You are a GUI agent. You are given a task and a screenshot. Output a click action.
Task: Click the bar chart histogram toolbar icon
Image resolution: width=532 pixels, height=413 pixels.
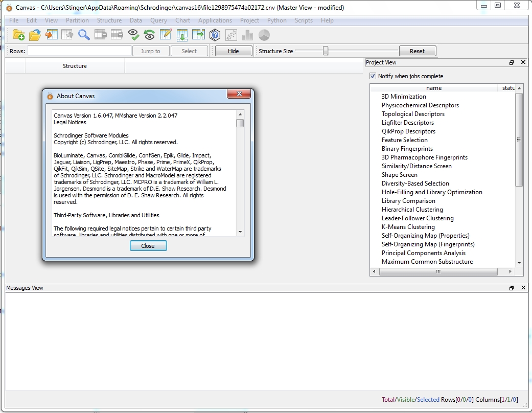click(x=247, y=35)
